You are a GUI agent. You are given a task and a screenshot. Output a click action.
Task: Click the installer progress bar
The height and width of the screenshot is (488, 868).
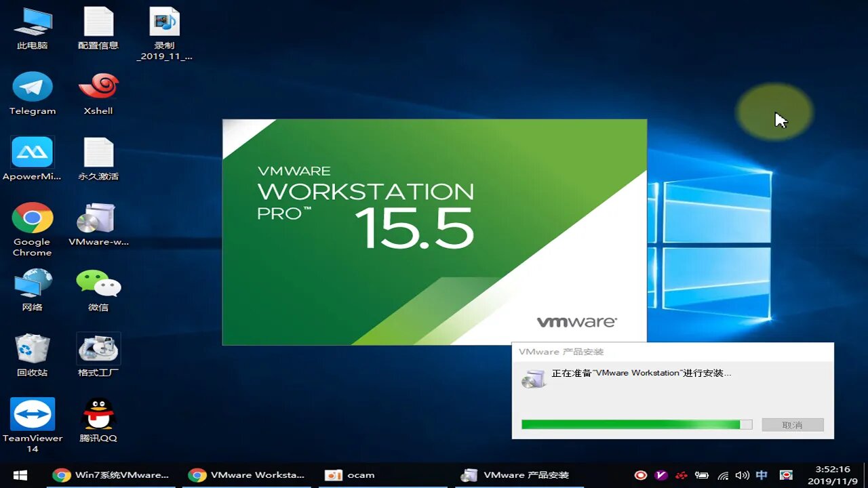[x=637, y=424]
